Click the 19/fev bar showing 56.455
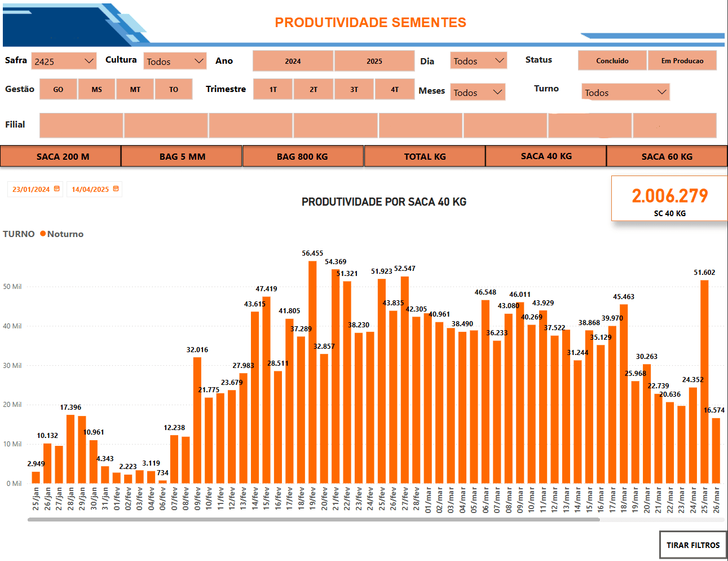728x561 pixels. (312, 372)
